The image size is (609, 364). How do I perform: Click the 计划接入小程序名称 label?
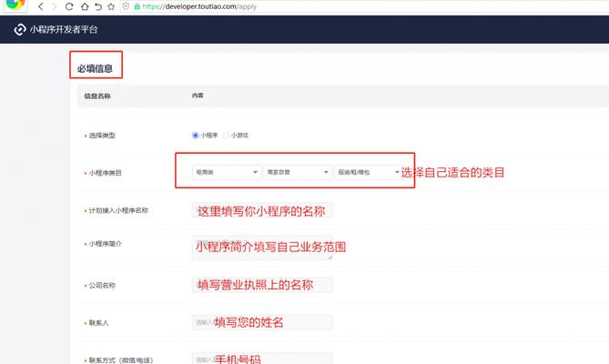pos(118,210)
